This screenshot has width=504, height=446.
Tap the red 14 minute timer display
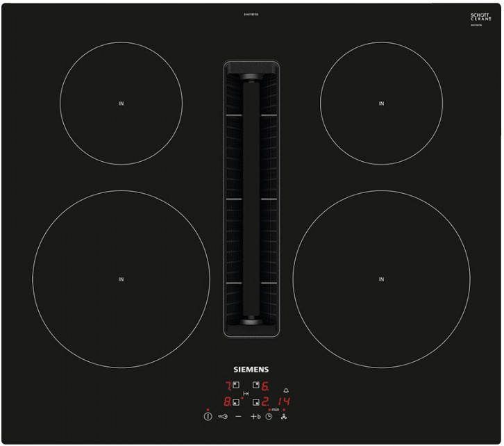[284, 402]
